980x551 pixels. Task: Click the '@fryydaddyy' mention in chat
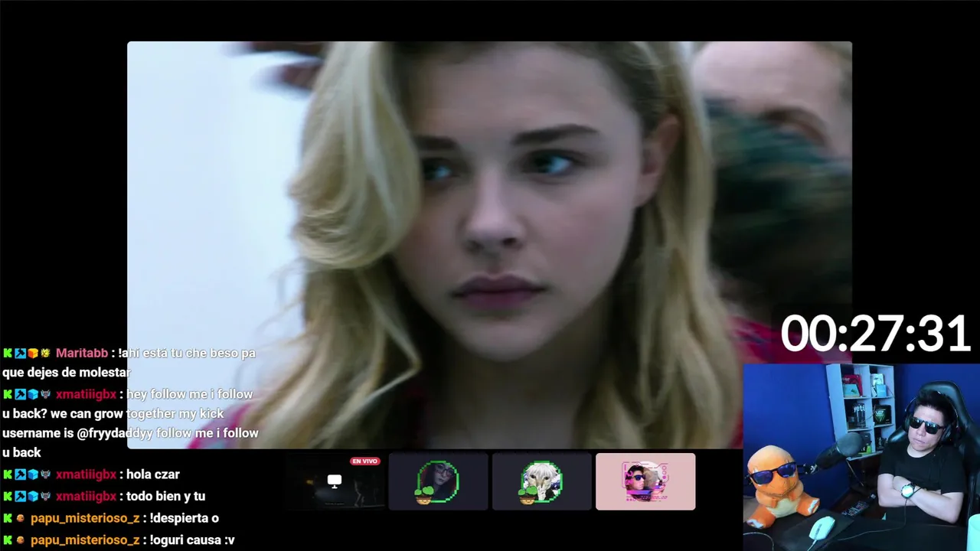pyautogui.click(x=115, y=433)
